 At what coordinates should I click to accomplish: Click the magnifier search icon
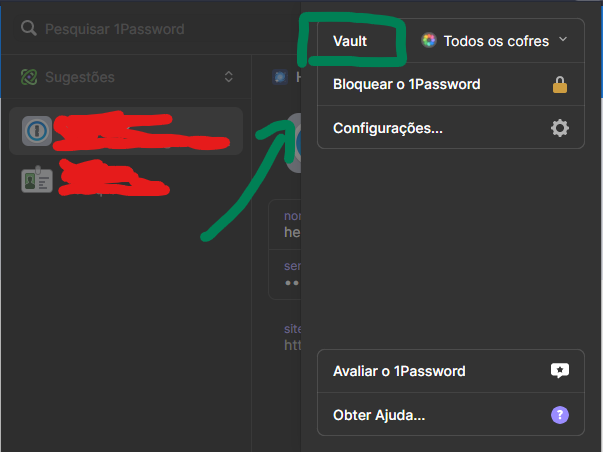pos(29,29)
